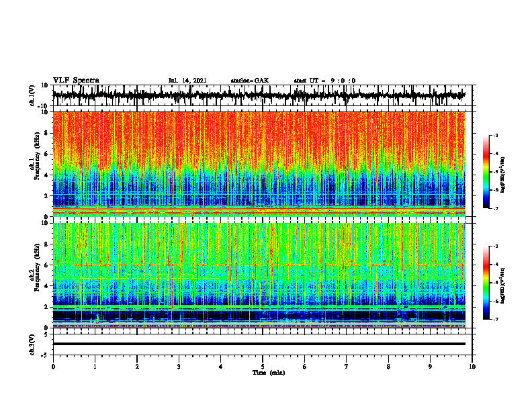Click the "-3" label on ch.2 color bar
Viewport: 532px width, 411px height.
tap(496, 246)
